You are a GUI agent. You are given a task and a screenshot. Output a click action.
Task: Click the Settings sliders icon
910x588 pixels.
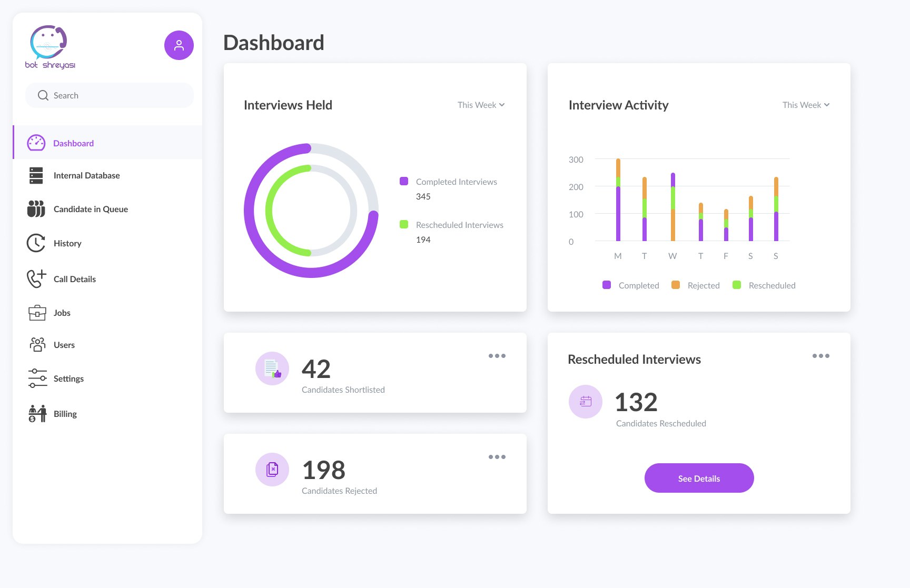37,378
